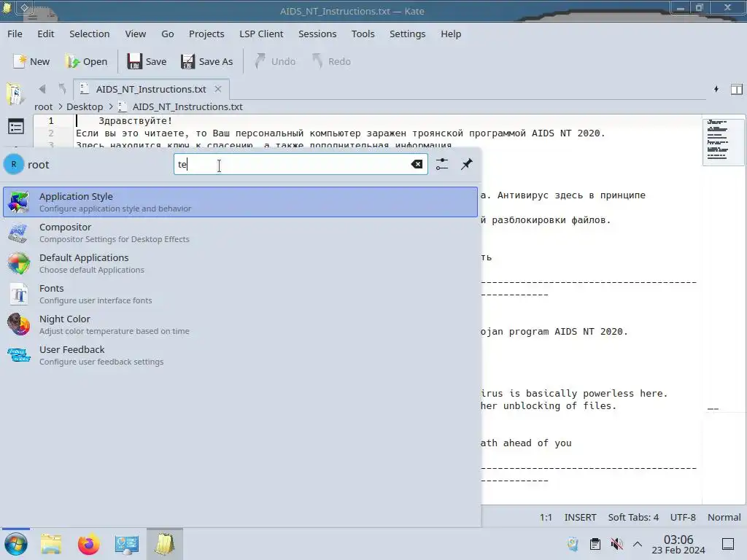Click the Desktop breadcrumb
This screenshot has width=747, height=560.
(x=85, y=106)
